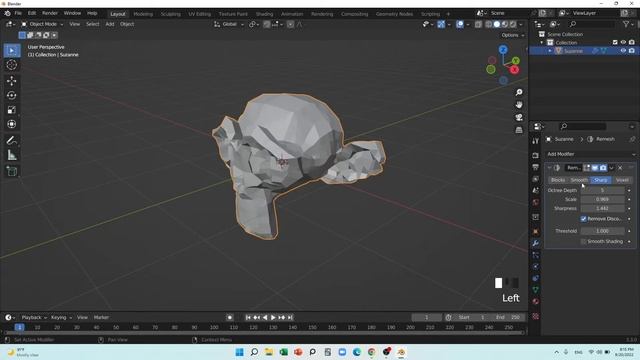The width and height of the screenshot is (640, 360).
Task: Switch to the Modeling workspace tab
Action: point(143,14)
